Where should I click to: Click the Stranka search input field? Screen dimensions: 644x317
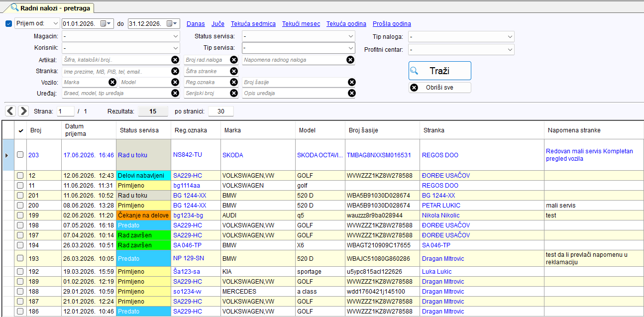pyautogui.click(x=116, y=71)
